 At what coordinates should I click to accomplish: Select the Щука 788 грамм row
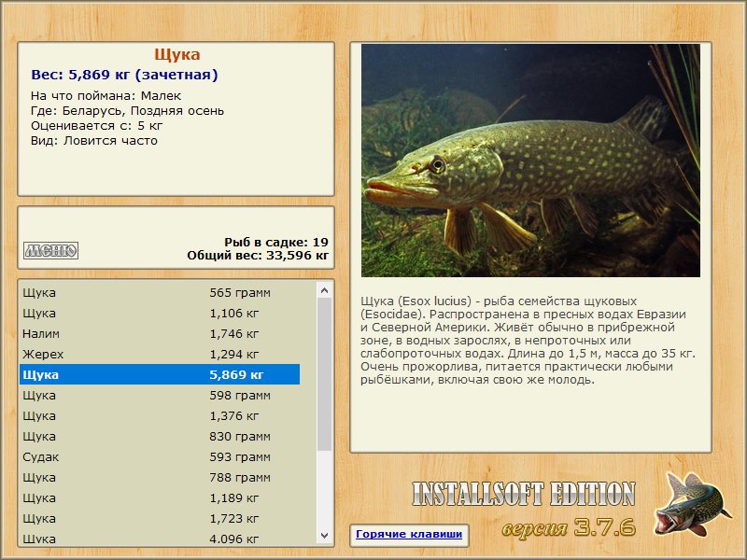tap(160, 477)
